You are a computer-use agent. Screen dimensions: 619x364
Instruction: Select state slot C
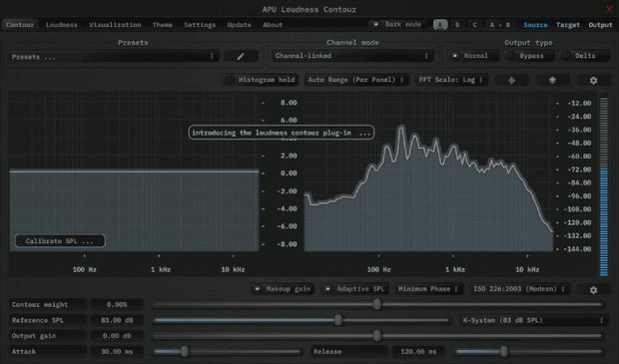[x=474, y=25]
